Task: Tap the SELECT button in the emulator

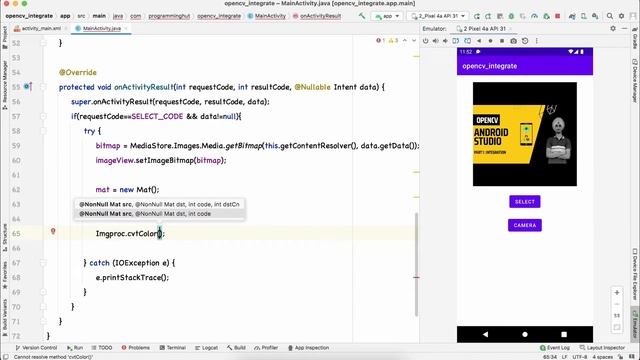Action: 524,202
